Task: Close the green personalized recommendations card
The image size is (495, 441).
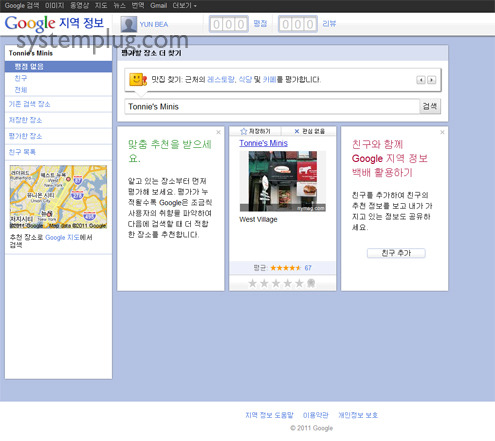Action: 218,132
